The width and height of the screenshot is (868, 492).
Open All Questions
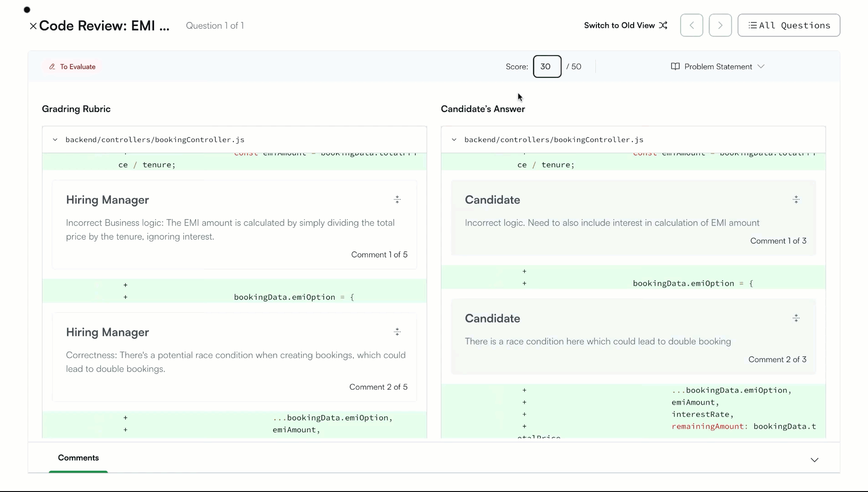[x=789, y=26]
